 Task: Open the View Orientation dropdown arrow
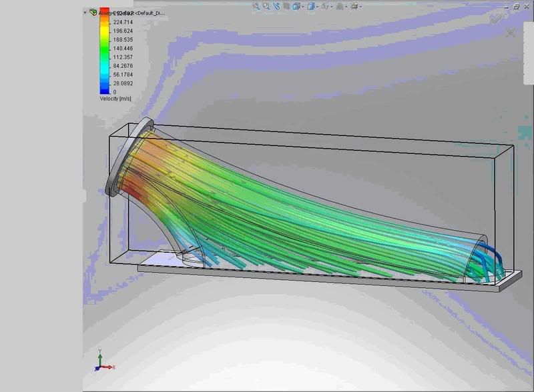(x=302, y=7)
